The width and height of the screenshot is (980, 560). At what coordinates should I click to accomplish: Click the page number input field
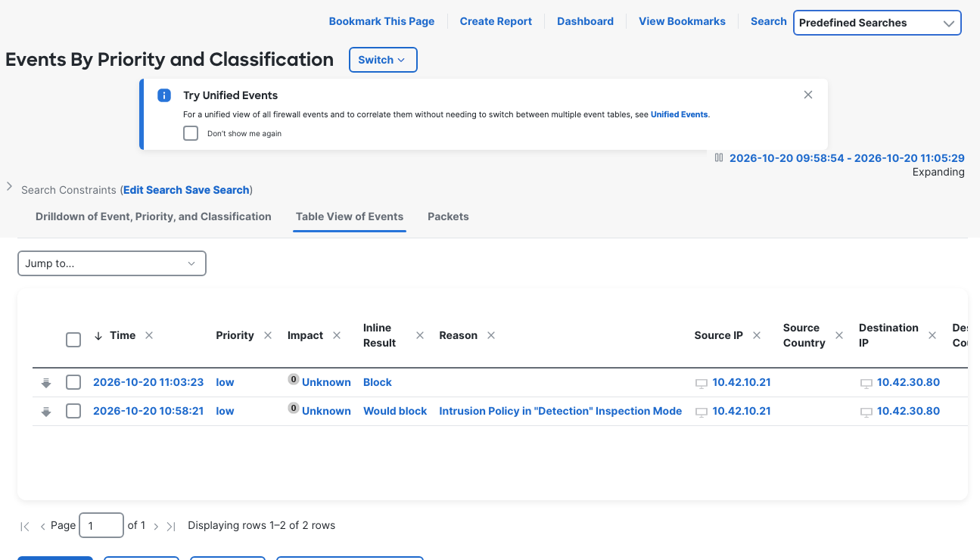101,525
